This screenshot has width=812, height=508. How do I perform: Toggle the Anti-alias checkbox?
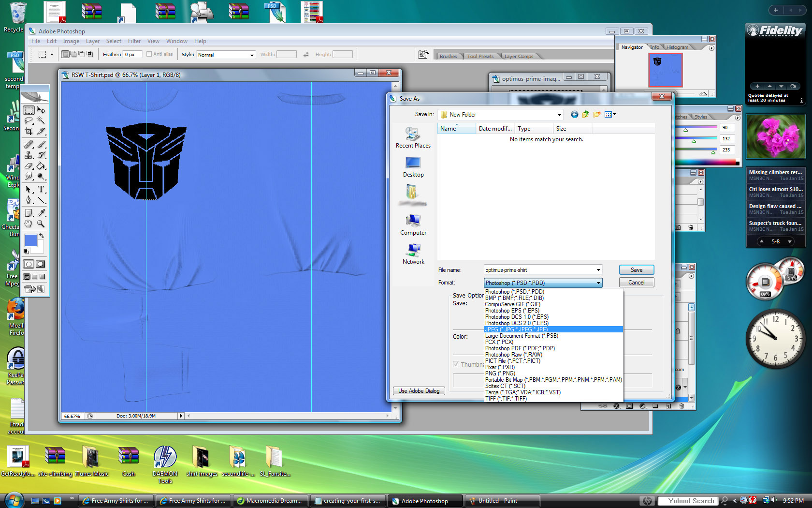click(x=149, y=54)
